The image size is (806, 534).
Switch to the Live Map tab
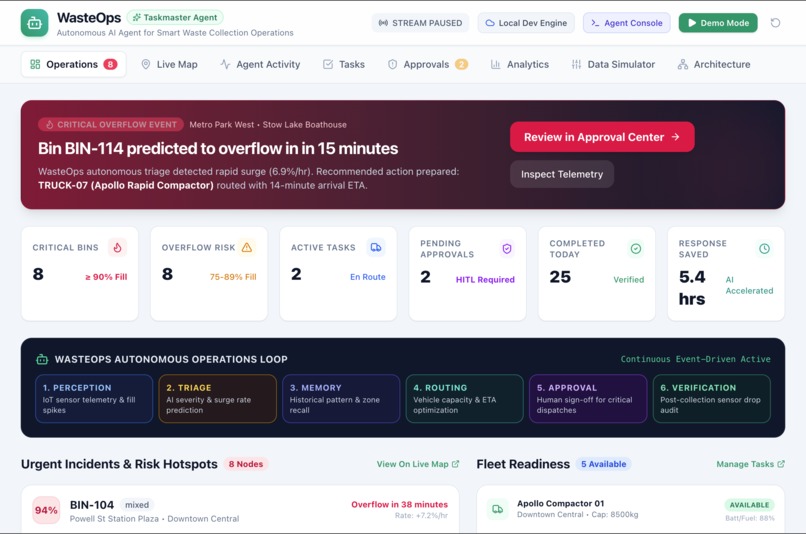click(169, 64)
